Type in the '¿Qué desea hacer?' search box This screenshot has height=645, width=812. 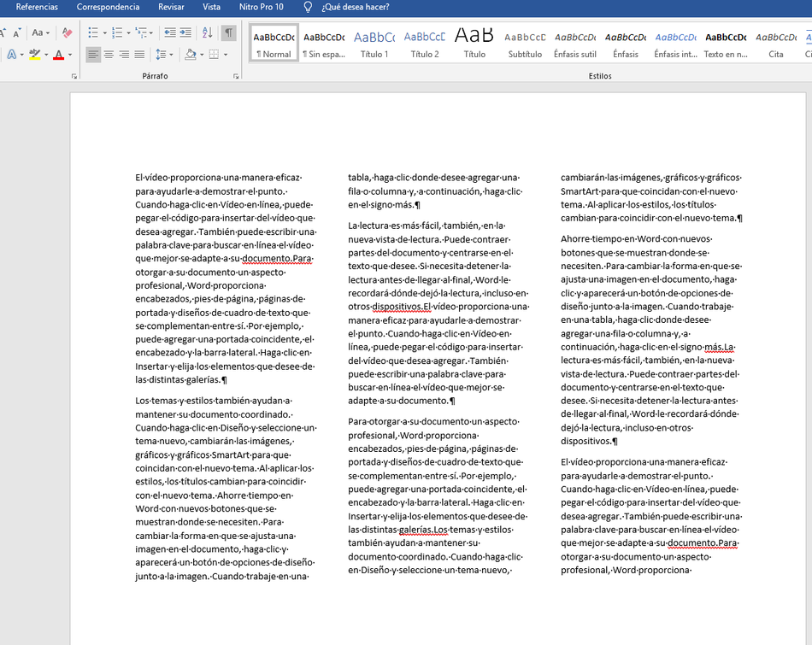pos(356,7)
